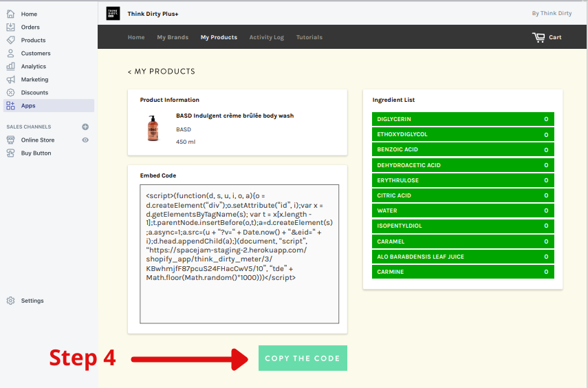Select the green CARAMEL ingredient bar
The width and height of the screenshot is (588, 388).
click(463, 241)
